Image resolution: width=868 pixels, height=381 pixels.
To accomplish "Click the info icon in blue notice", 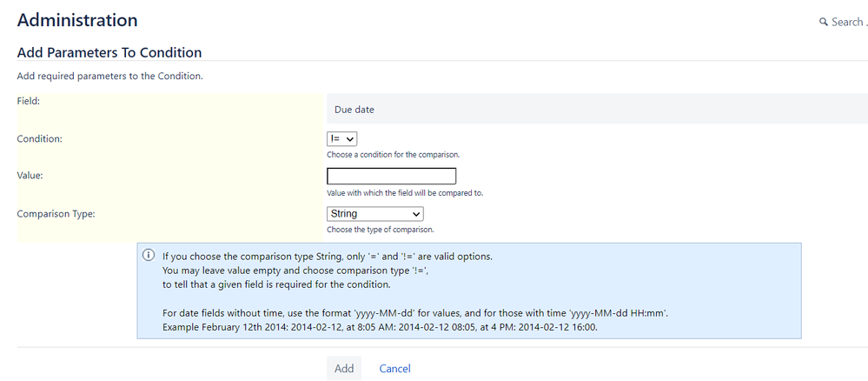I will (x=149, y=255).
